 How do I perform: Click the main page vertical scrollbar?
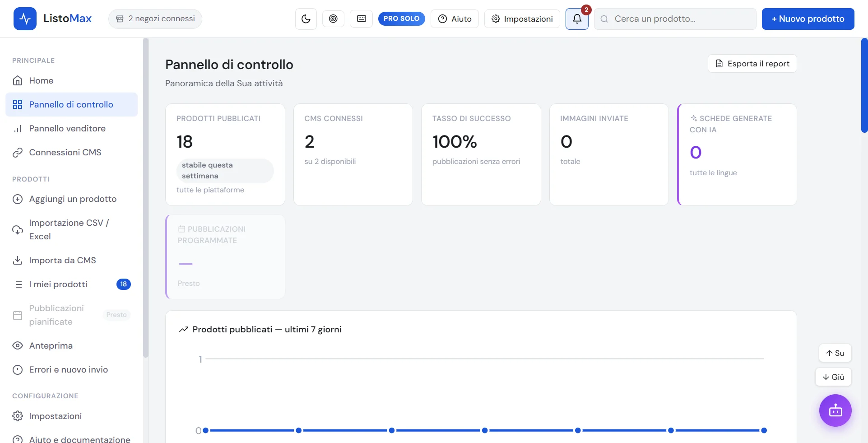pyautogui.click(x=864, y=85)
